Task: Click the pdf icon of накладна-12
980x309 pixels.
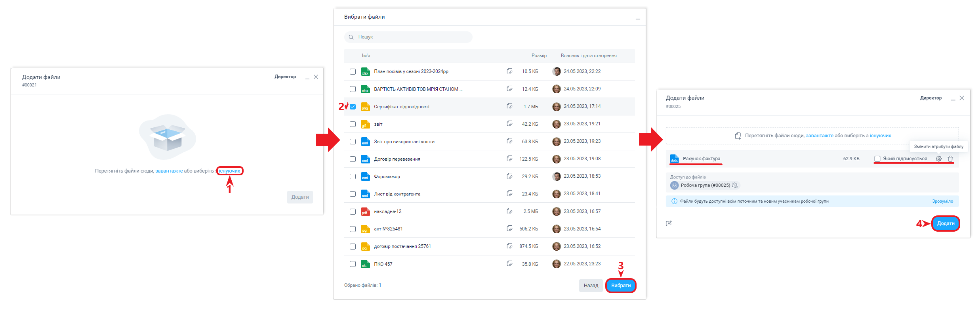Action: point(365,211)
